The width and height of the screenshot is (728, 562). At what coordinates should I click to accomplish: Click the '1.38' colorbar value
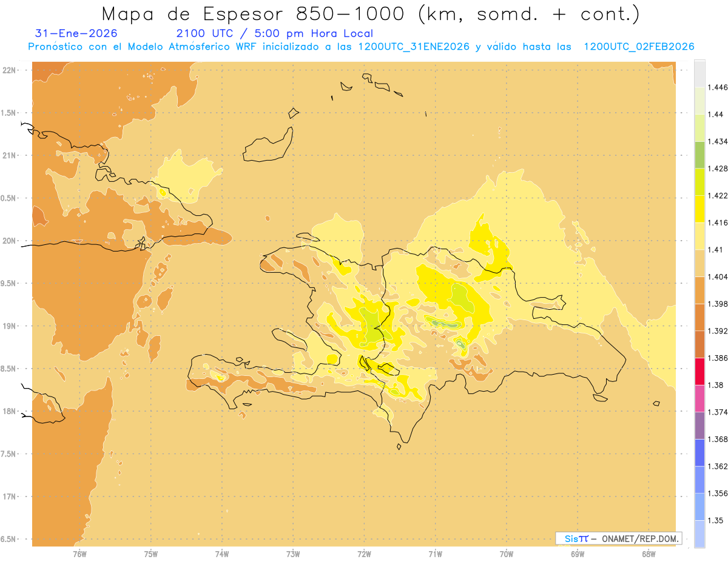tap(715, 385)
